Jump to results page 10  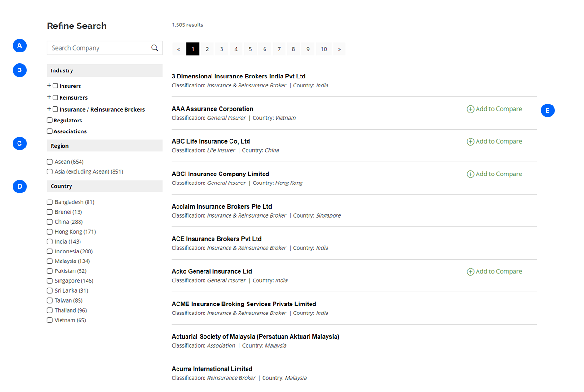tap(324, 49)
